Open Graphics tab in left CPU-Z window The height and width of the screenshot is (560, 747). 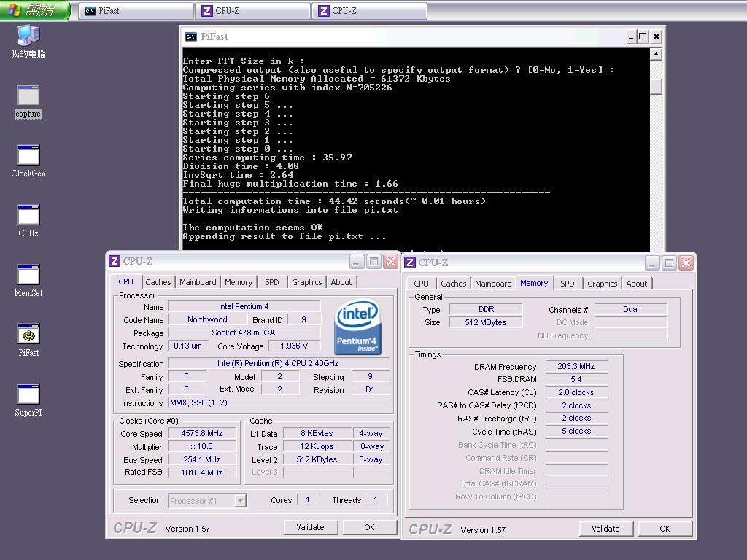coord(307,282)
